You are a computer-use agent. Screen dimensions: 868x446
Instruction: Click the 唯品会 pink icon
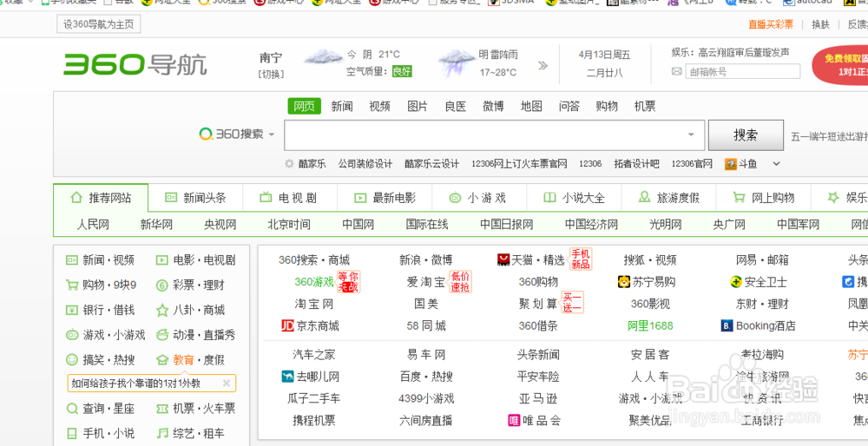tap(514, 421)
